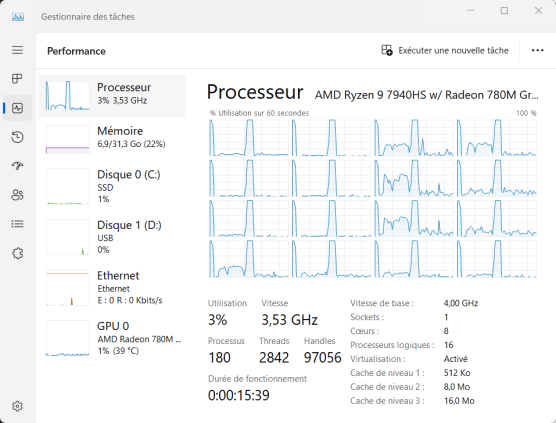Open the Startup apps icon
Screen dimensions: 556x423
pyautogui.click(x=17, y=166)
